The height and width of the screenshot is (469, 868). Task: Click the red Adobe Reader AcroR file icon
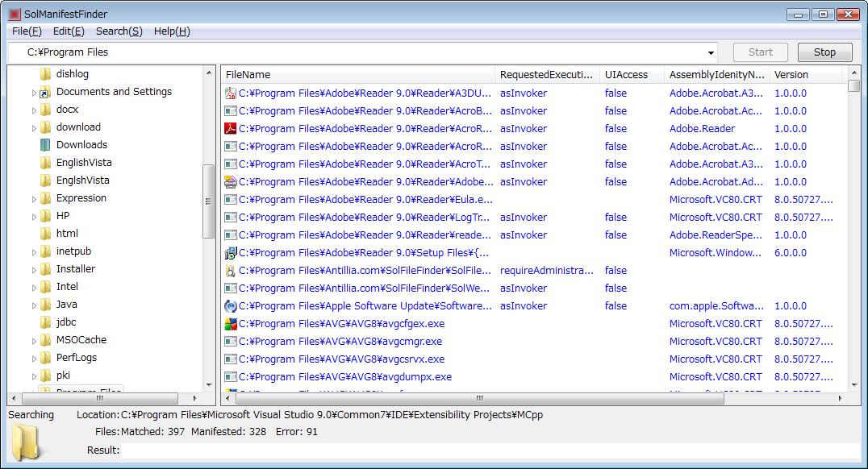[x=230, y=129]
